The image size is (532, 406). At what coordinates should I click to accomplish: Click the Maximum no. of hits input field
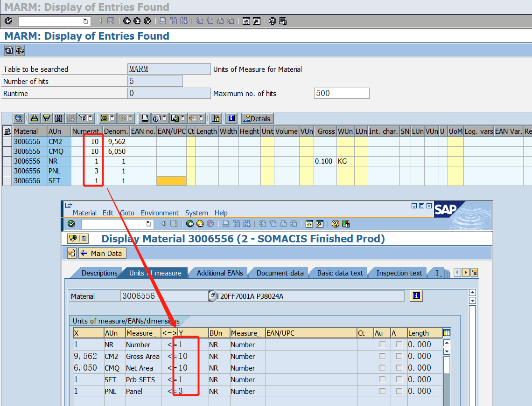coord(342,93)
